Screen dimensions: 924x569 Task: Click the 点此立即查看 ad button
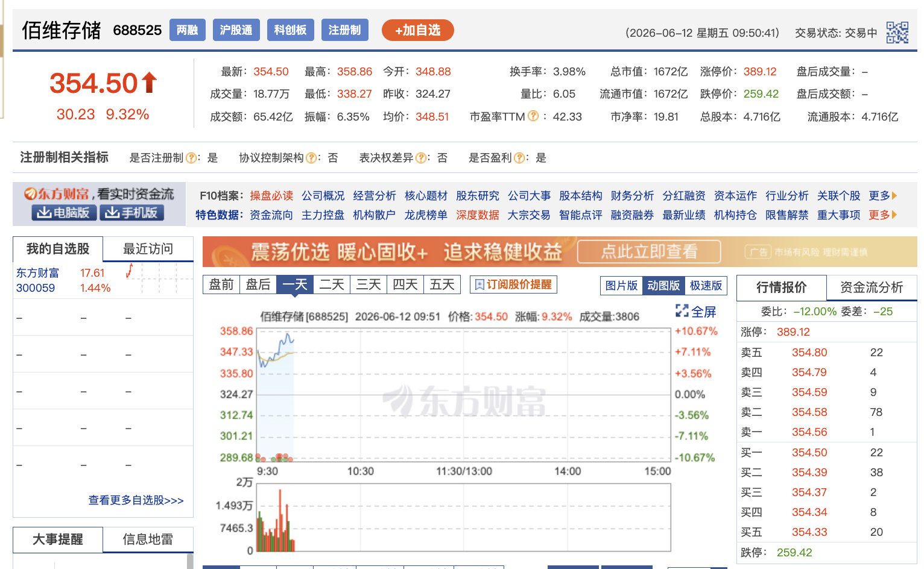[649, 252]
